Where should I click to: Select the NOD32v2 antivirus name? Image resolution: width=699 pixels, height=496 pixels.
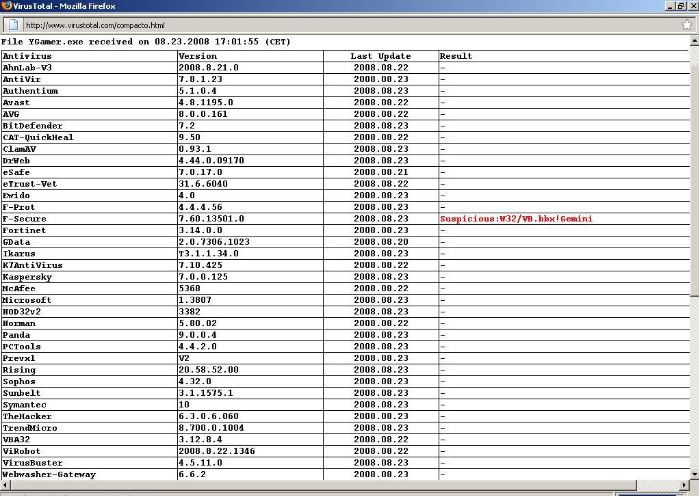pyautogui.click(x=21, y=312)
